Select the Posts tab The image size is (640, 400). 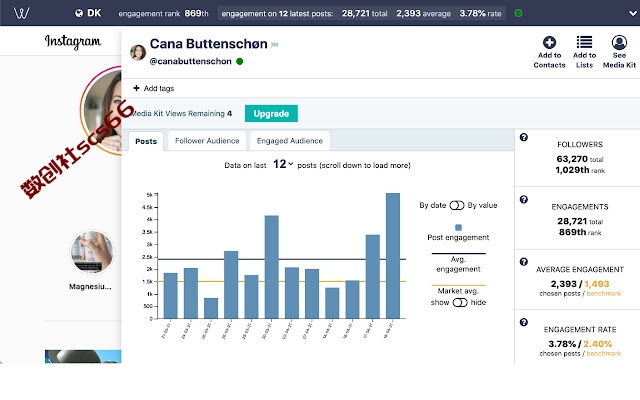[x=146, y=141]
